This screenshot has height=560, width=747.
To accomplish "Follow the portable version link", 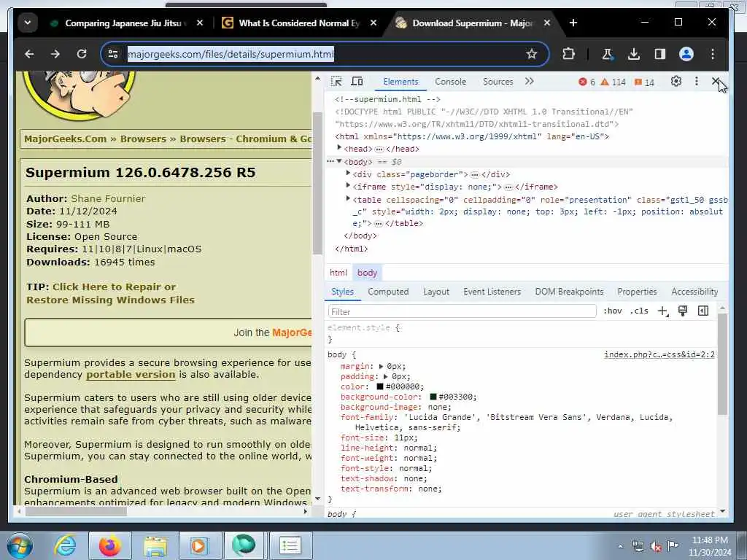I will pos(131,375).
